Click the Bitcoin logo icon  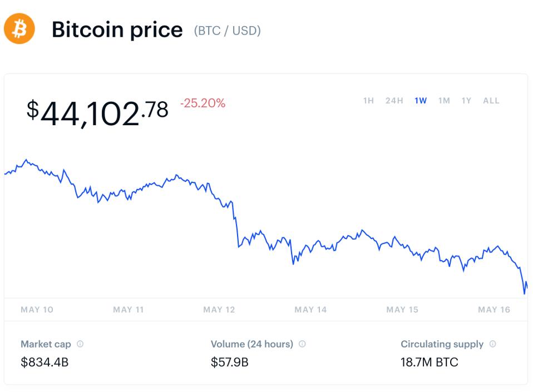coord(18,29)
